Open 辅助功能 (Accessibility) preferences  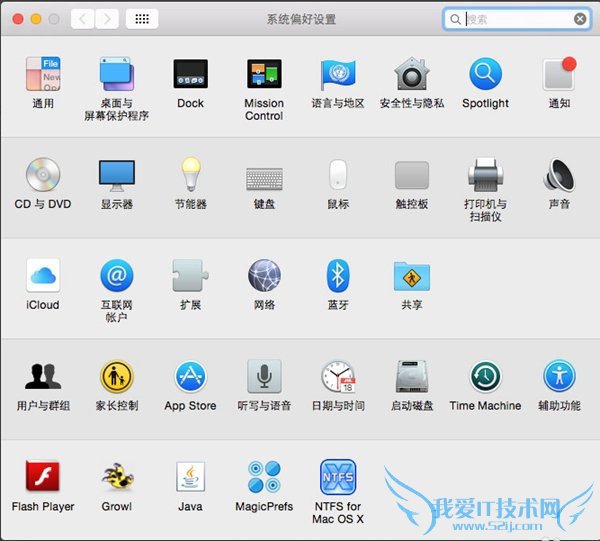click(559, 376)
